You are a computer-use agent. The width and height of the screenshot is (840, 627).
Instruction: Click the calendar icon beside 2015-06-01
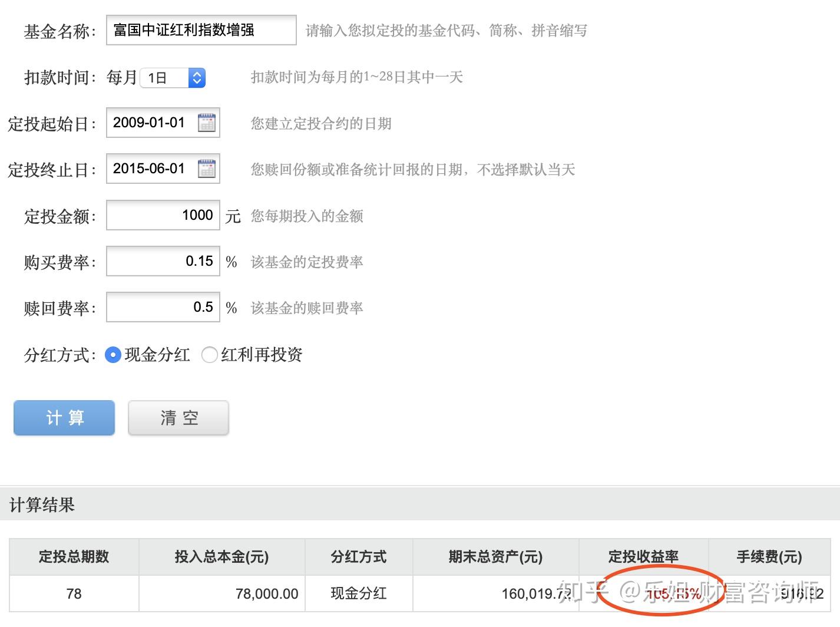point(206,169)
